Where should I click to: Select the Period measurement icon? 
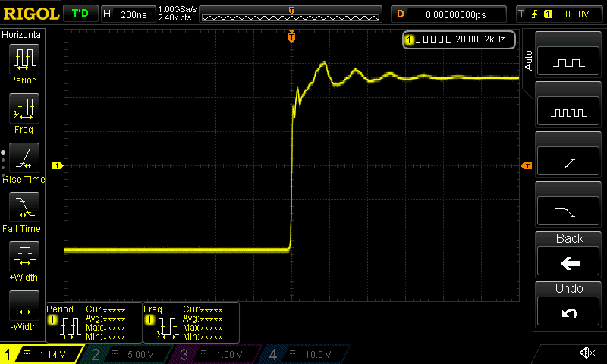[24, 59]
